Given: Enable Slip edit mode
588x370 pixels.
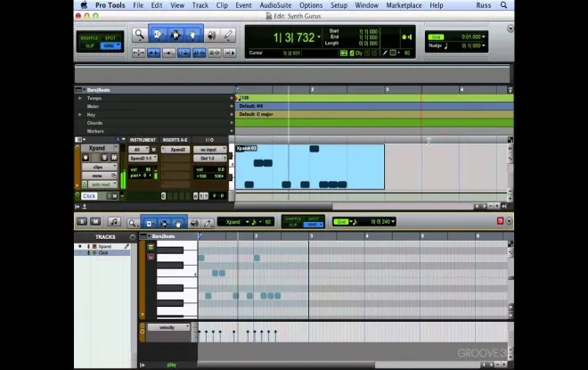Looking at the screenshot, I should [90, 45].
